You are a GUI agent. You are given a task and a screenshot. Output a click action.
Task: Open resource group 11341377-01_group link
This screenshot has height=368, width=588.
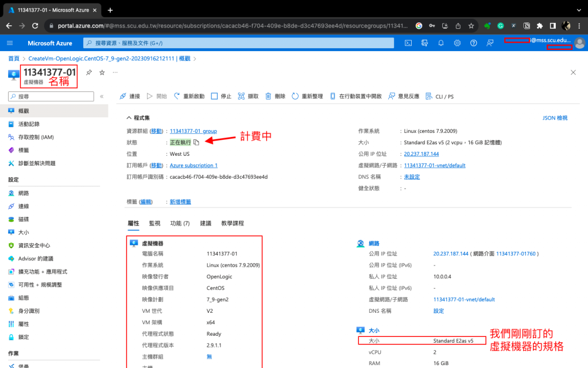tap(193, 131)
